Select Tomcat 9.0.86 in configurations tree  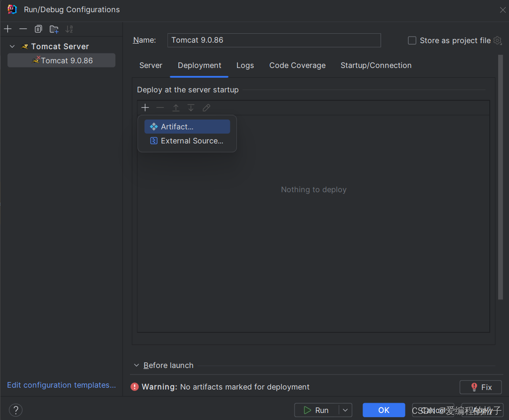point(61,60)
